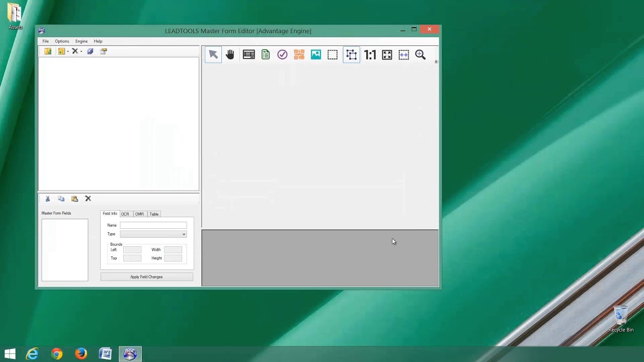The image size is (644, 362).
Task: Switch to the OCR tab
Action: [x=125, y=214]
